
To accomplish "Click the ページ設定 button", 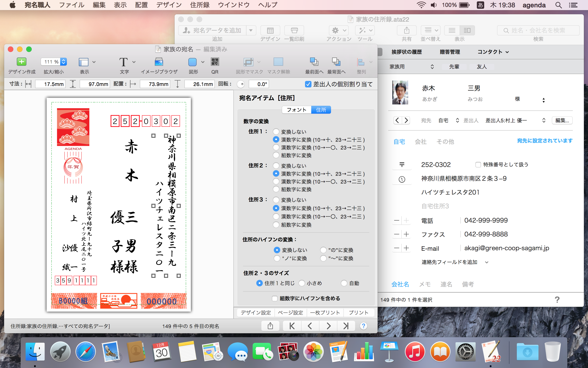I will pyautogui.click(x=291, y=313).
